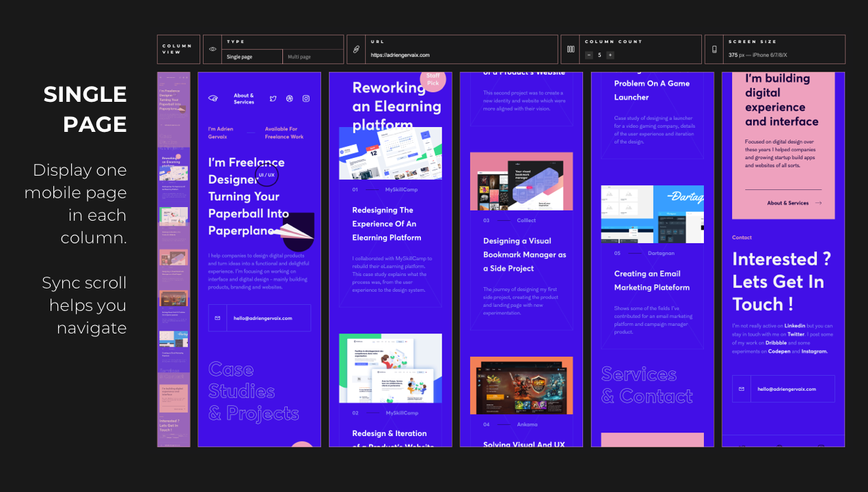The image size is (868, 492).
Task: Open the Instagram link in contact text
Action: pos(815,351)
